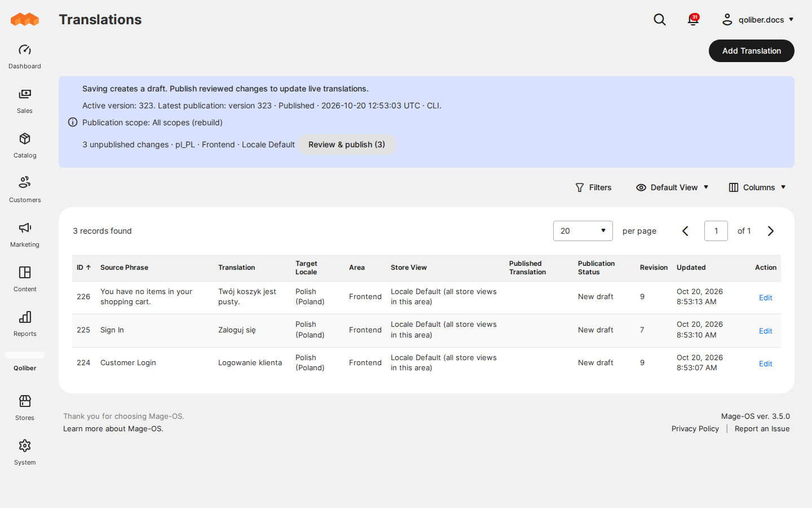Open the Default View dropdown

tap(672, 187)
